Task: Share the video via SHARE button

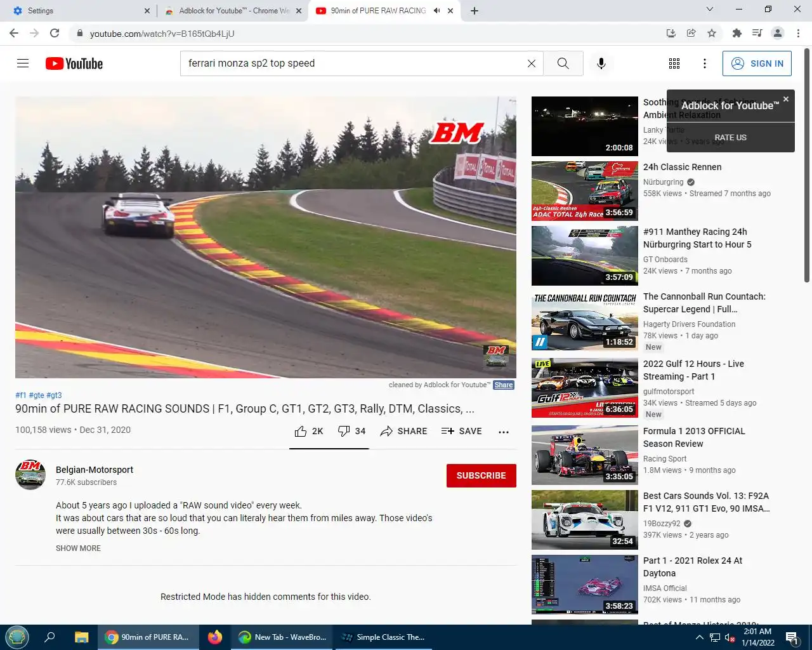Action: [x=403, y=431]
